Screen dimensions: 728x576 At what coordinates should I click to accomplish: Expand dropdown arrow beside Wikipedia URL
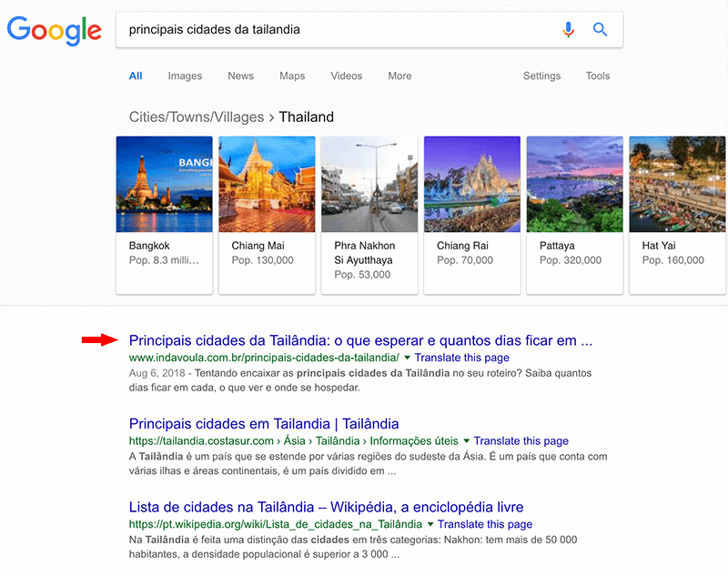click(430, 524)
